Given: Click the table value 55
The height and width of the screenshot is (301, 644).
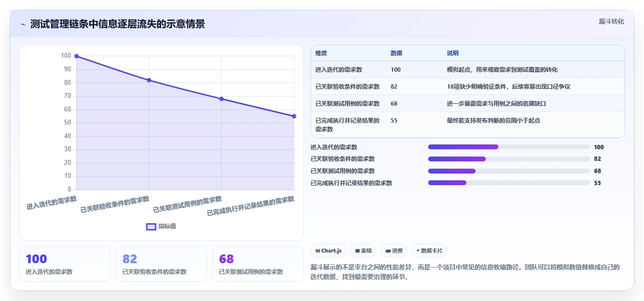Looking at the screenshot, I should point(394,121).
